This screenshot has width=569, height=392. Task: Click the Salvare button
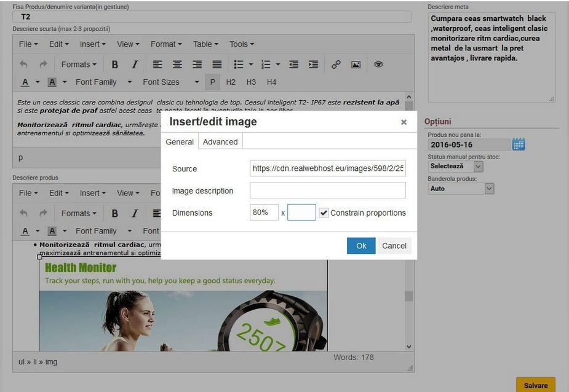[x=535, y=385]
